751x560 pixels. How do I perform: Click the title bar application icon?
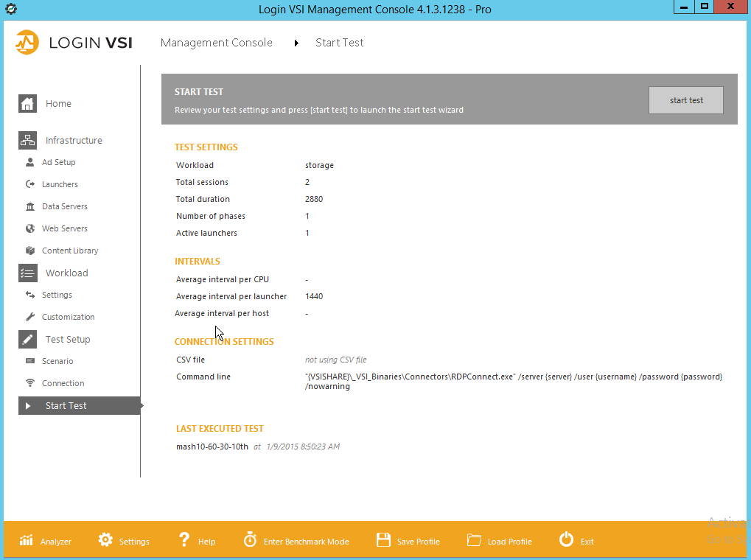(x=10, y=9)
